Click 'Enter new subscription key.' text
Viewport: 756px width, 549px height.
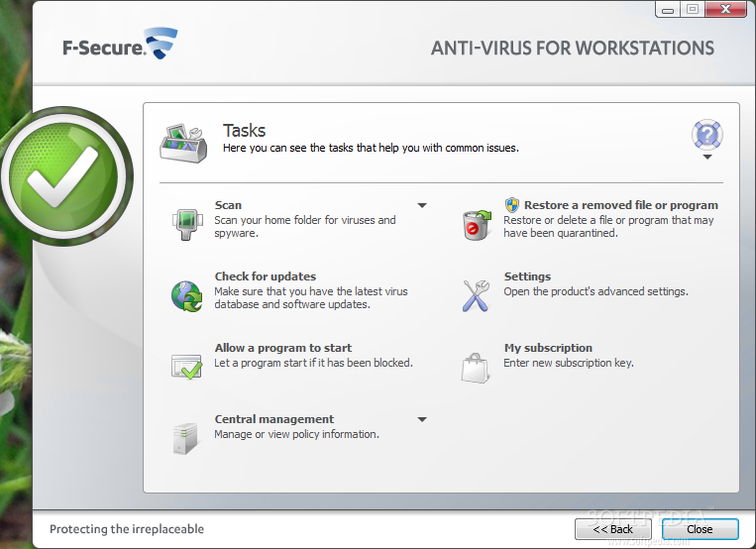pyautogui.click(x=569, y=363)
